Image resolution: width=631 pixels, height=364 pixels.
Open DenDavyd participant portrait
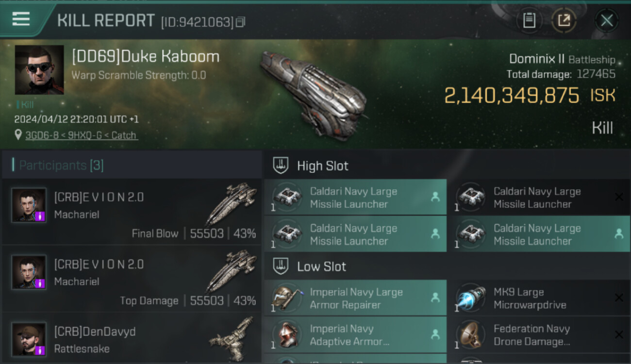coord(29,339)
